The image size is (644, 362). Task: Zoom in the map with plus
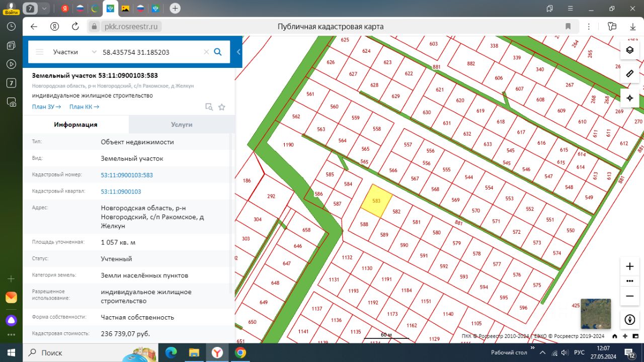[629, 266]
